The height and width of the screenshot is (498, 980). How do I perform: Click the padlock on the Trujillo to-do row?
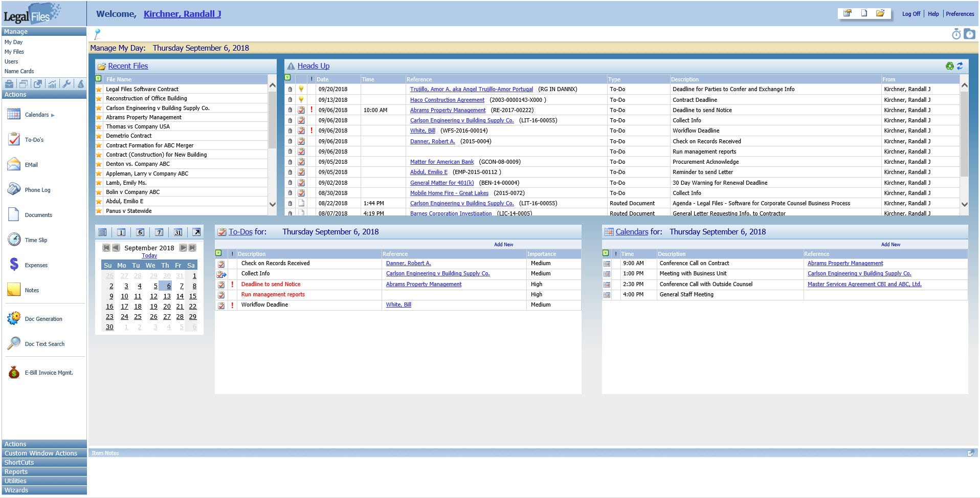(289, 89)
